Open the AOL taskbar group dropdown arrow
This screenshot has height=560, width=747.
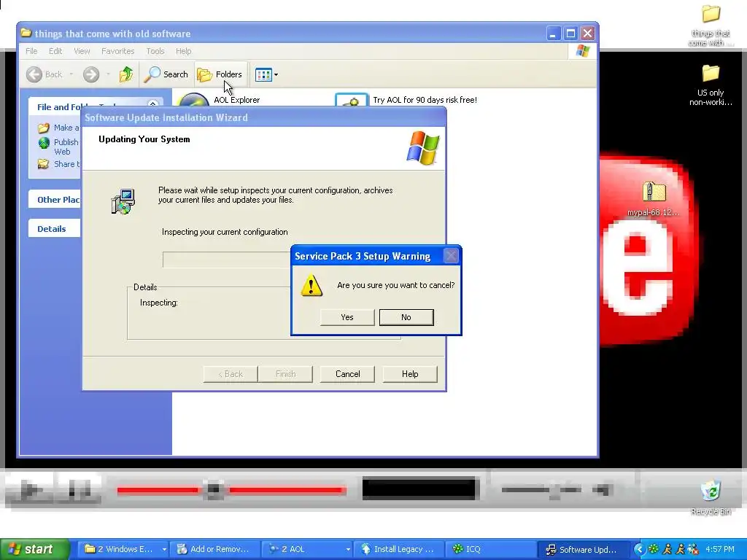pos(348,549)
